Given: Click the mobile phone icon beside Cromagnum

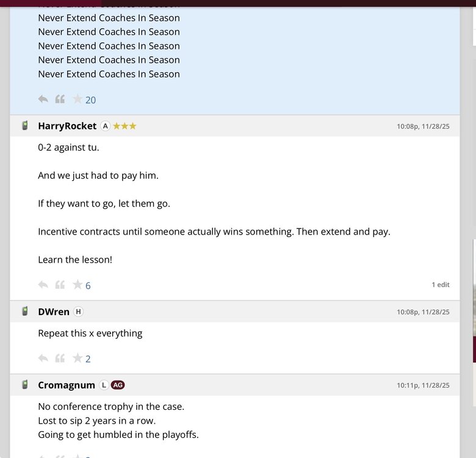Looking at the screenshot, I should tap(25, 385).
